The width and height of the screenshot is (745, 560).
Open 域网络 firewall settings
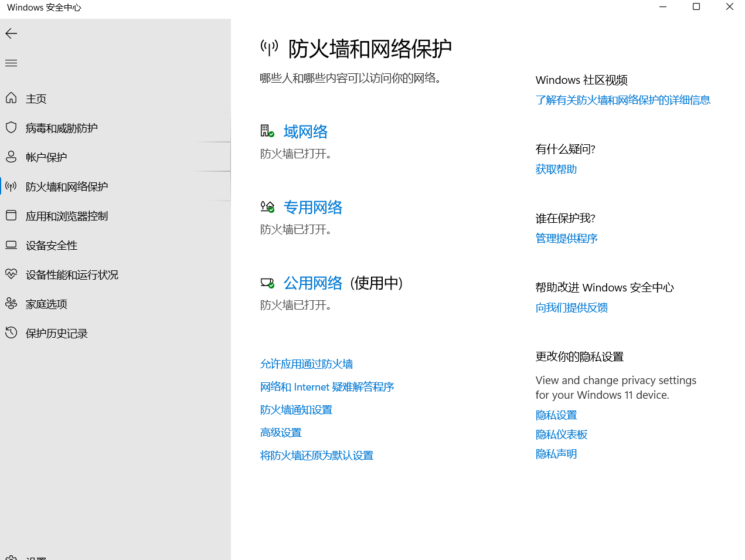[x=305, y=131]
